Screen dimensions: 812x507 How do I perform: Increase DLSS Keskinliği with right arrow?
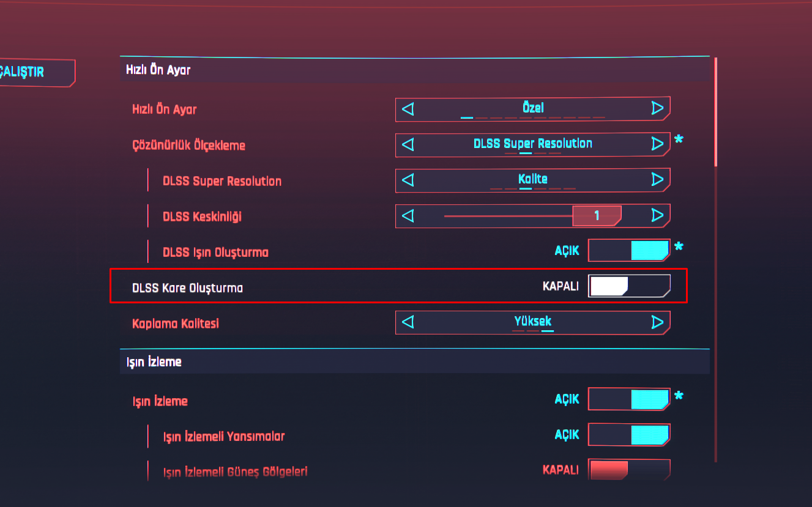[x=657, y=215]
